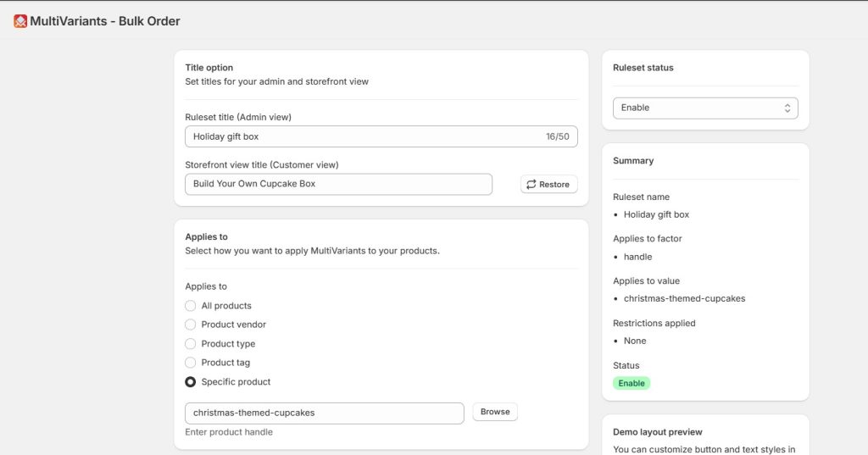Viewport: 868px width, 455px height.
Task: Click the MultiVariants app logo icon
Action: (x=20, y=21)
